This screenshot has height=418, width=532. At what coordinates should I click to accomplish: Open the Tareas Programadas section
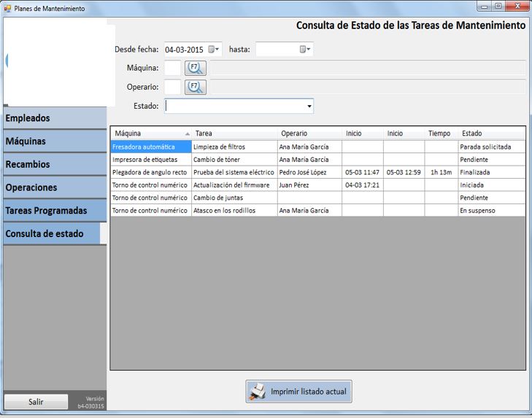(x=55, y=210)
